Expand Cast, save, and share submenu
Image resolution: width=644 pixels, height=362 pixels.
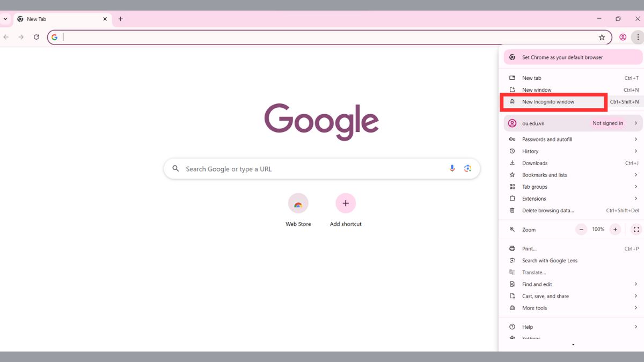coord(573,296)
